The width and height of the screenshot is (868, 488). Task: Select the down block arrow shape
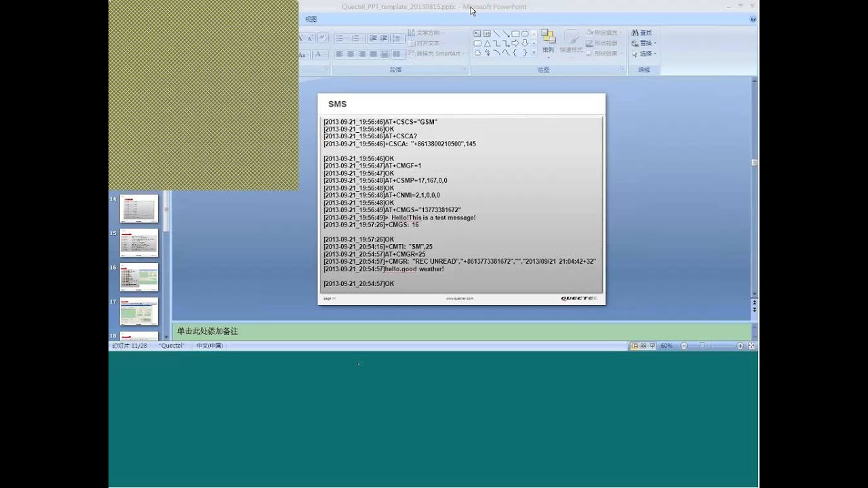pyautogui.click(x=525, y=43)
